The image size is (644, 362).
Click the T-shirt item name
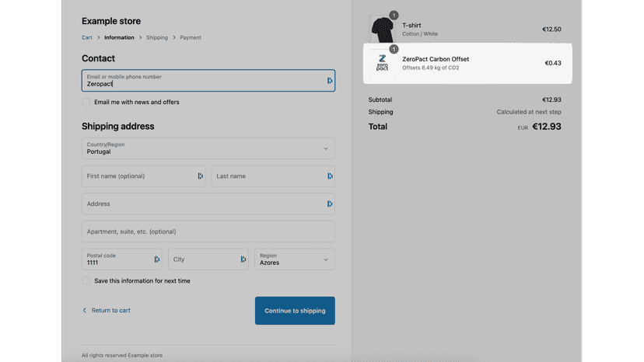(411, 26)
